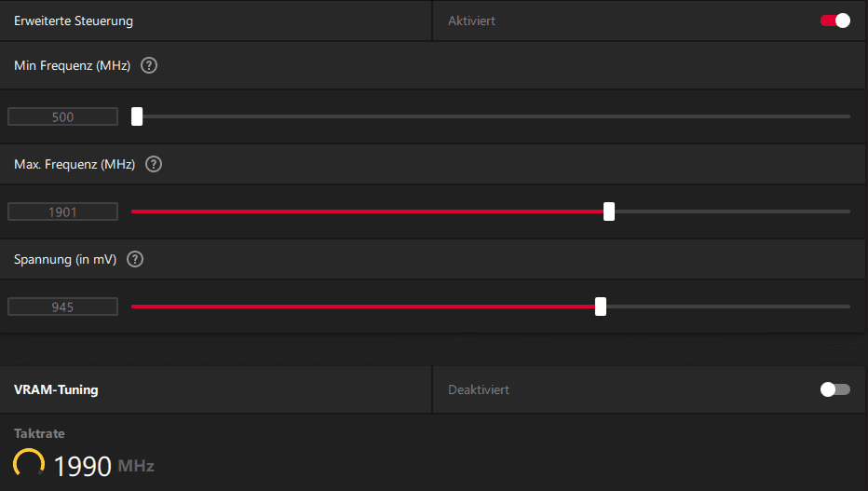Click the Spannung value field 945

tap(62, 307)
